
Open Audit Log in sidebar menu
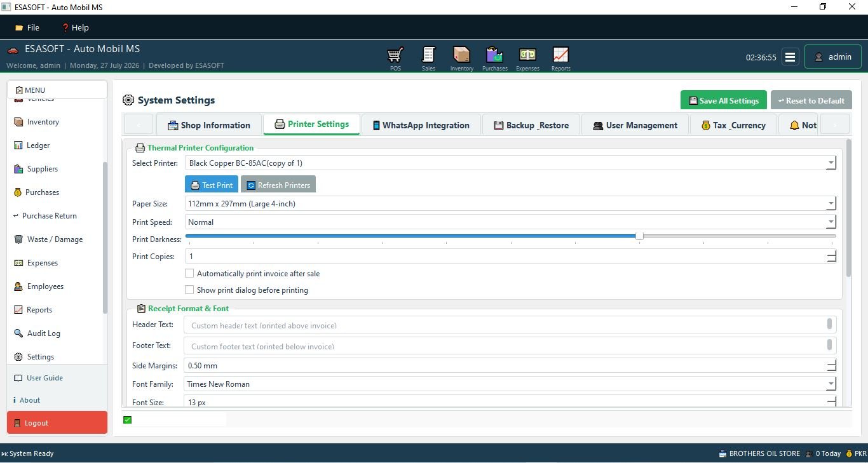click(x=43, y=333)
